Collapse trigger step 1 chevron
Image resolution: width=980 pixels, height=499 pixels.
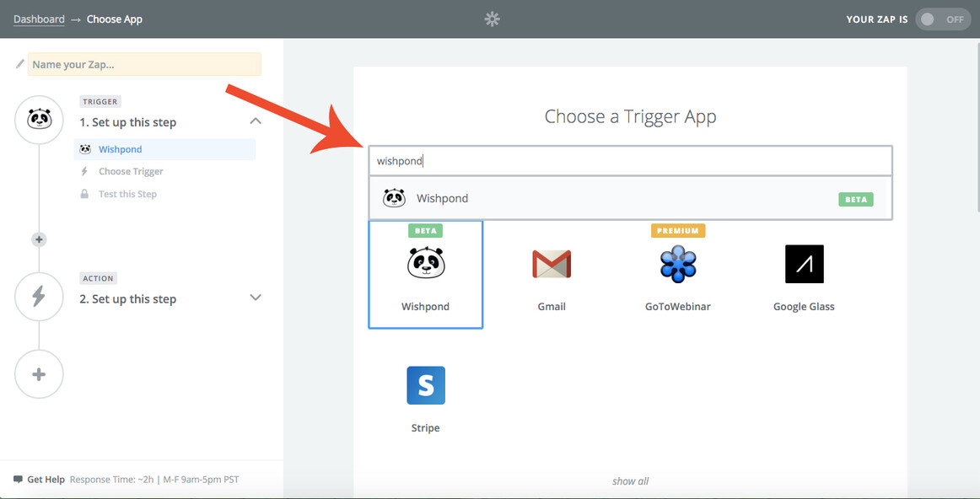(x=255, y=121)
